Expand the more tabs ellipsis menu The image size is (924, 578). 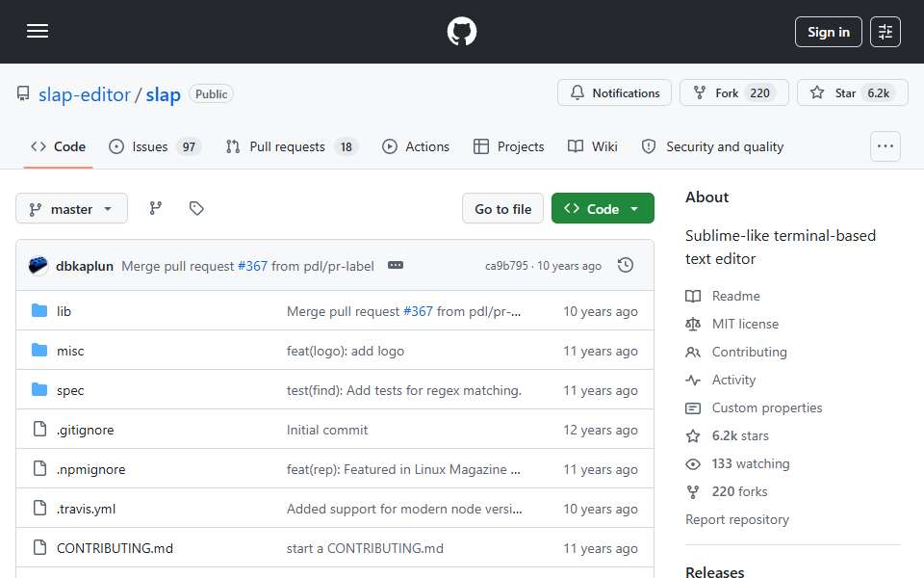pyautogui.click(x=885, y=146)
